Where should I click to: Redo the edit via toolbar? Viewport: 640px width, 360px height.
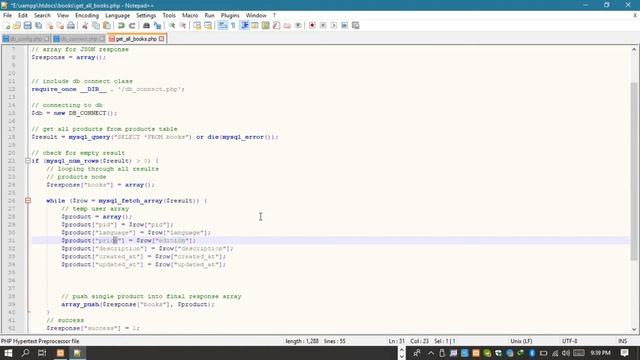pyautogui.click(x=132, y=25)
